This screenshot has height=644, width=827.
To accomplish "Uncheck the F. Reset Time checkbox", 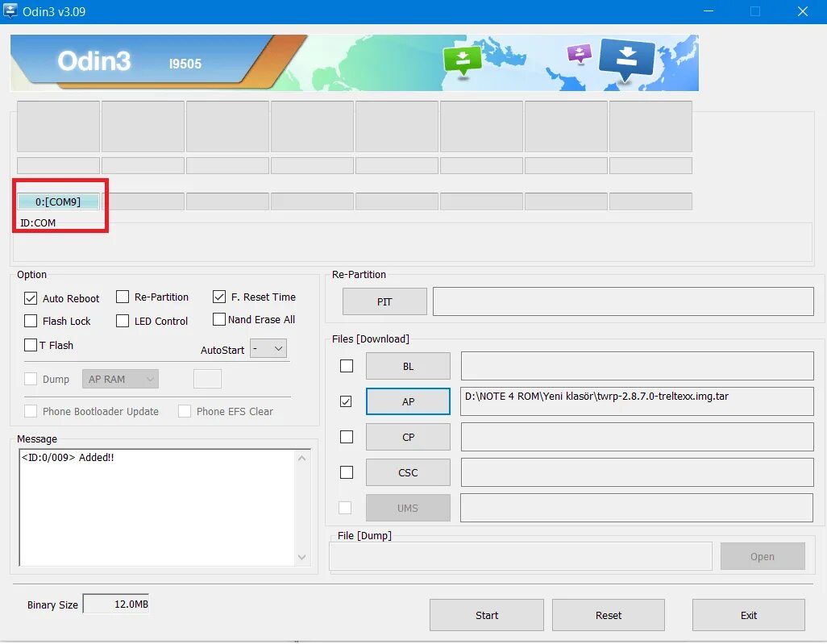I will 219,297.
